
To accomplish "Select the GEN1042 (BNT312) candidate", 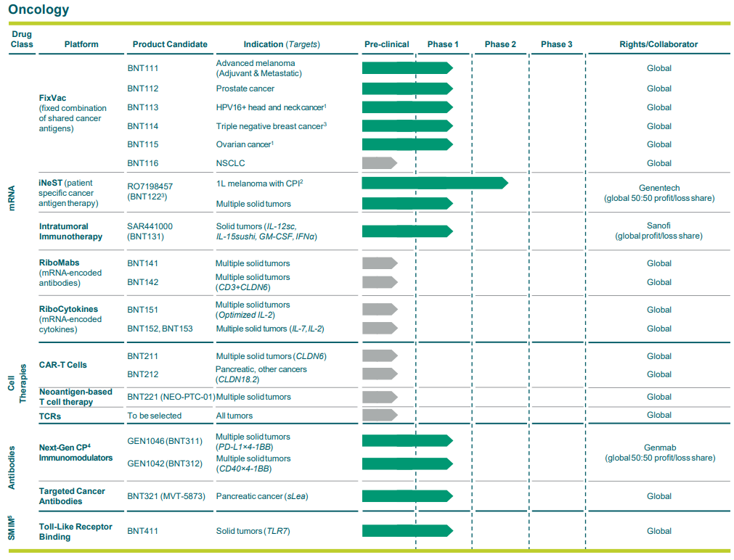I will click(165, 464).
